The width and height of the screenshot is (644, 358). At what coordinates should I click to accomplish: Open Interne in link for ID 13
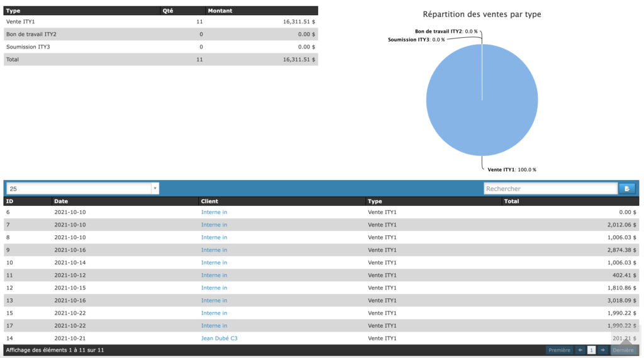click(x=214, y=301)
